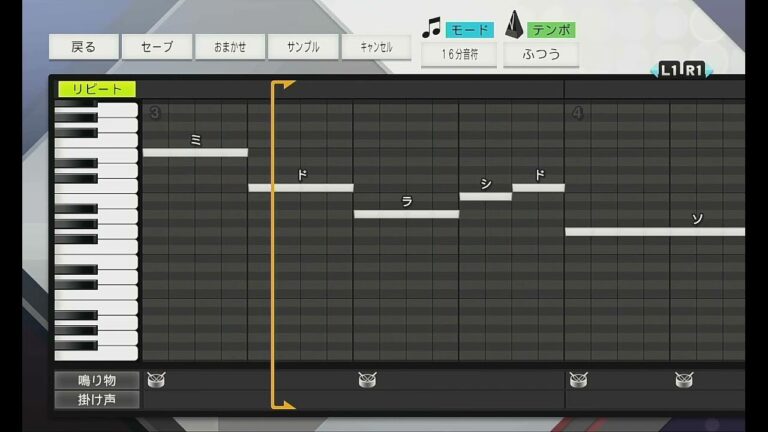Select the drum icon below the ソ note
Viewport: 768px width, 432px height.
pyautogui.click(x=683, y=379)
